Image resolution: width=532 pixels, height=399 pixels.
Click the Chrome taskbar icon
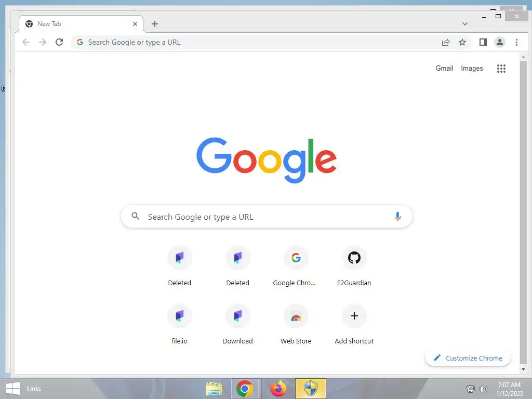click(x=245, y=389)
